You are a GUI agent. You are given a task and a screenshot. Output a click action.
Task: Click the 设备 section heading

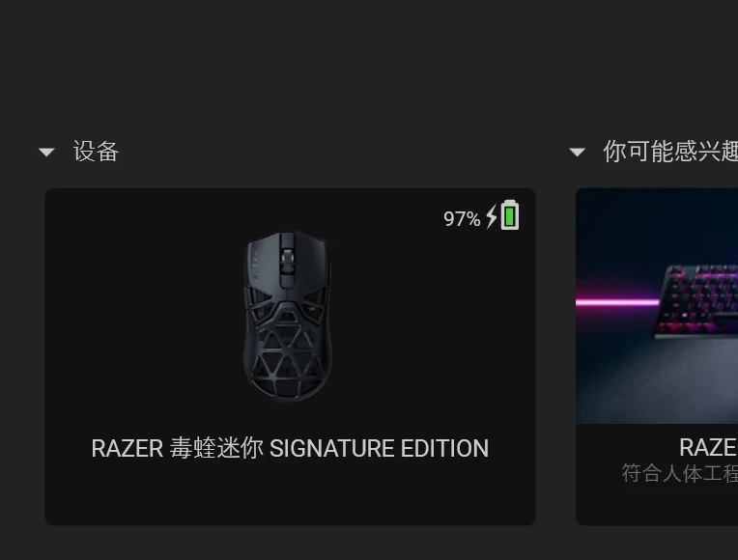96,152
